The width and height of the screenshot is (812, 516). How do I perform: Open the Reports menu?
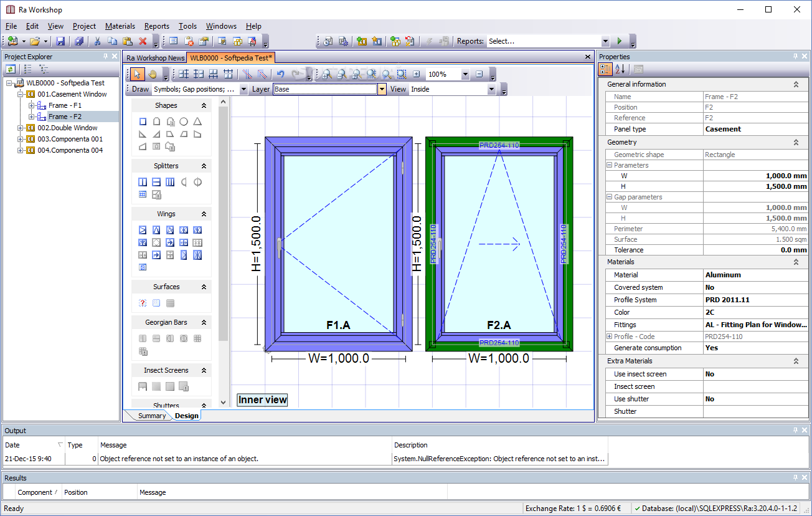pos(157,26)
